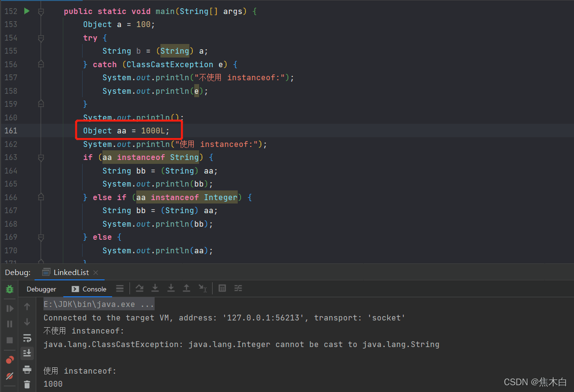Switch to the Debugger tab
Screen dimensions: 574x392
tap(42, 289)
